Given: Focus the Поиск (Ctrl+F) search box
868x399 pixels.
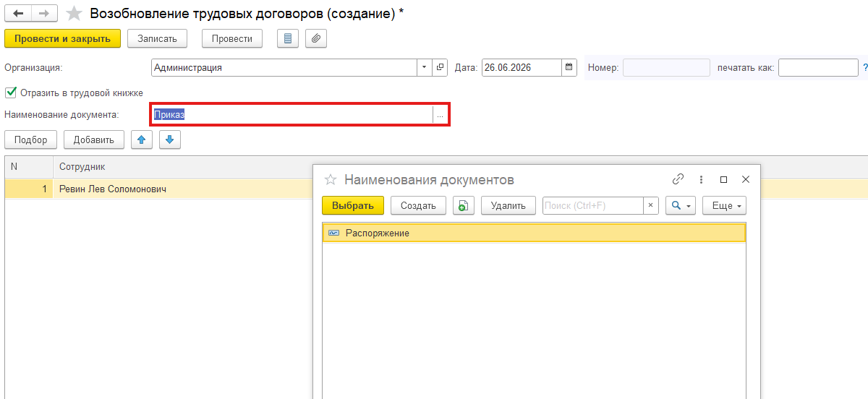Looking at the screenshot, I should [592, 205].
